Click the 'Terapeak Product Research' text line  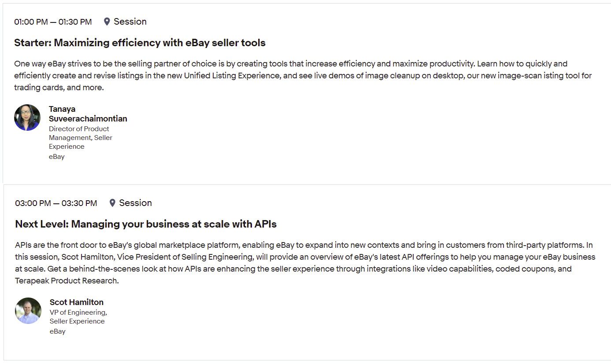point(67,280)
